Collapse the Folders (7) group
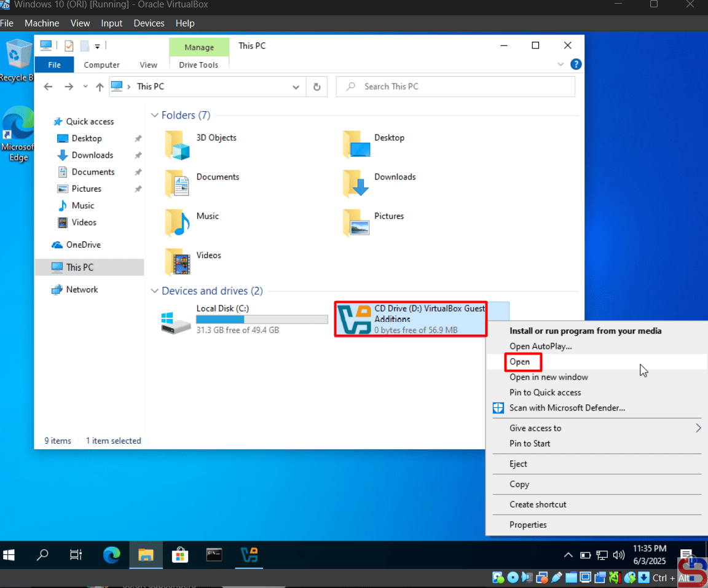This screenshot has width=708, height=588. 154,116
